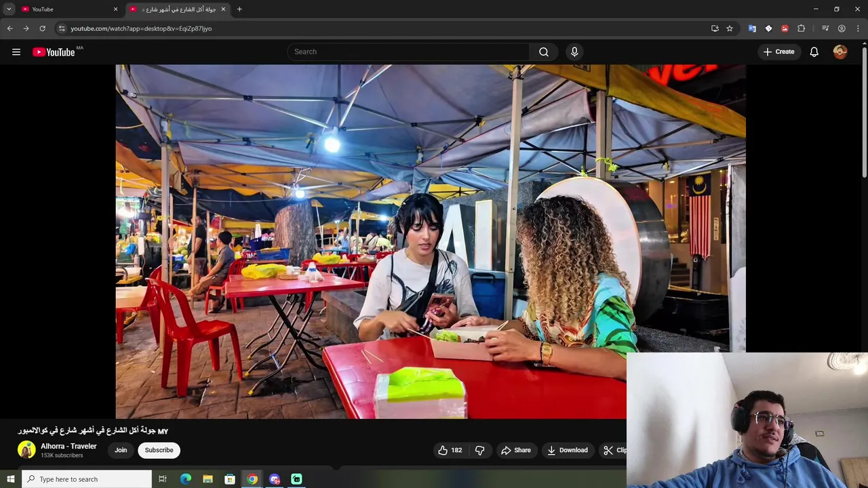The width and height of the screenshot is (868, 488).
Task: Click the Create button
Action: click(x=778, y=52)
